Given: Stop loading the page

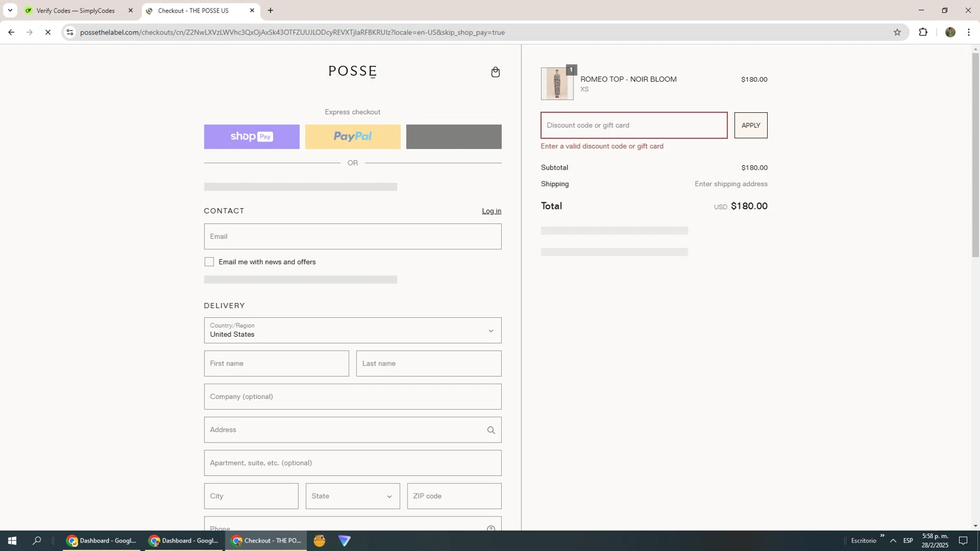Looking at the screenshot, I should [x=48, y=32].
